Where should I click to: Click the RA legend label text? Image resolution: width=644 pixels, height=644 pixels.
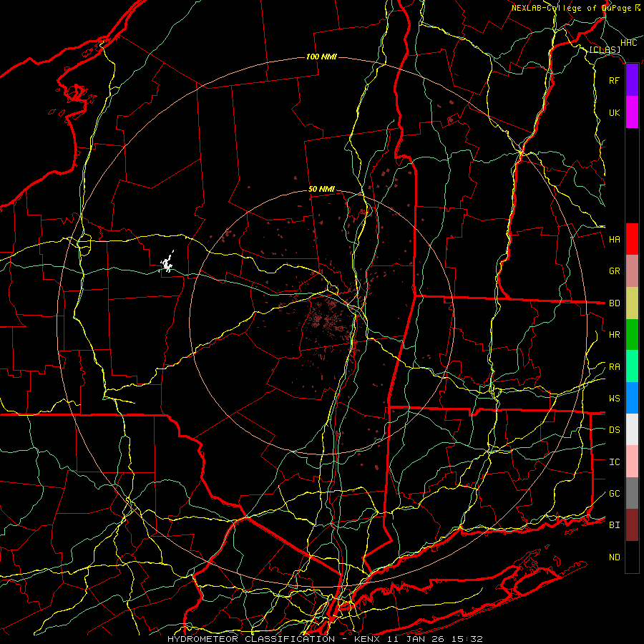pos(615,367)
